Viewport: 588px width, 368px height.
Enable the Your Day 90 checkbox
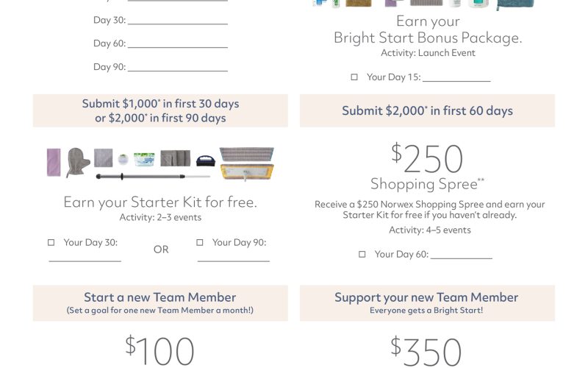tap(200, 242)
